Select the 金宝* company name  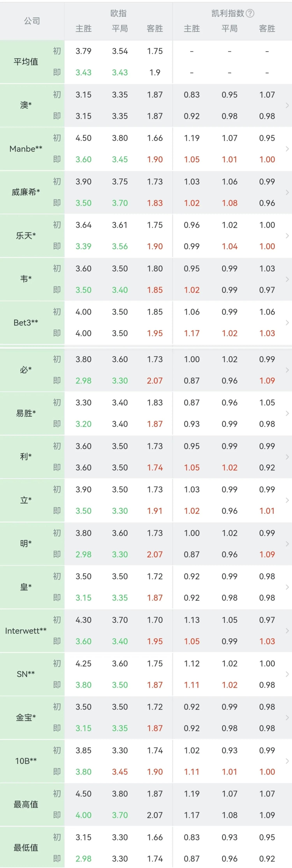(x=26, y=717)
